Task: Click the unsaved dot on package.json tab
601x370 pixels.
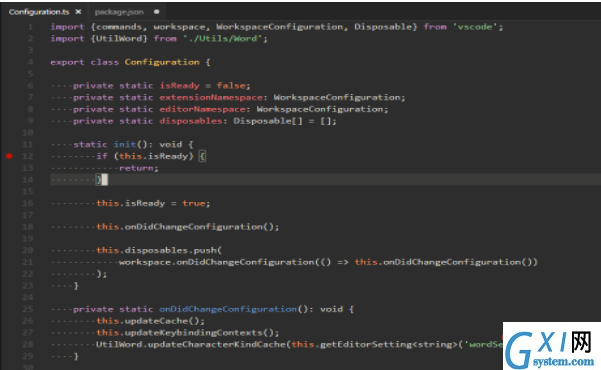Action: pos(156,12)
